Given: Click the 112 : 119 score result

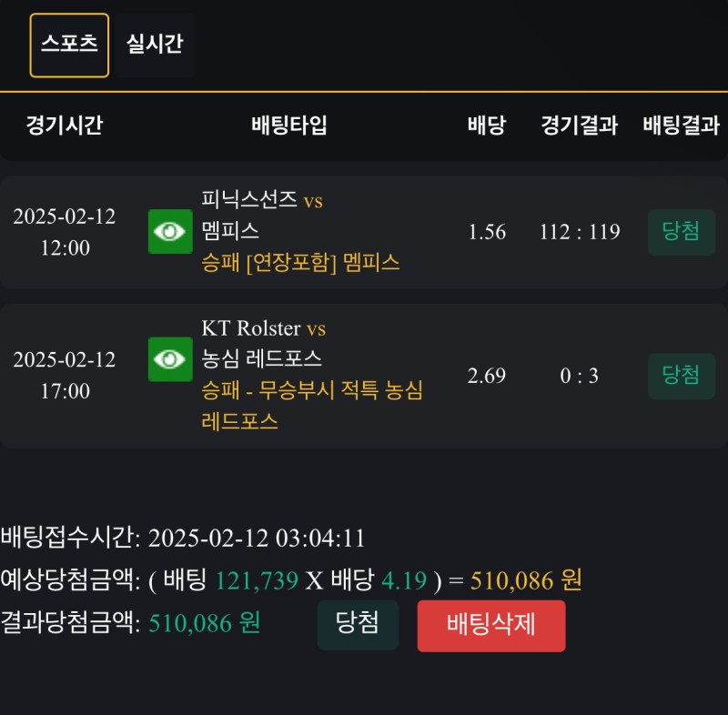Looking at the screenshot, I should pos(579,232).
